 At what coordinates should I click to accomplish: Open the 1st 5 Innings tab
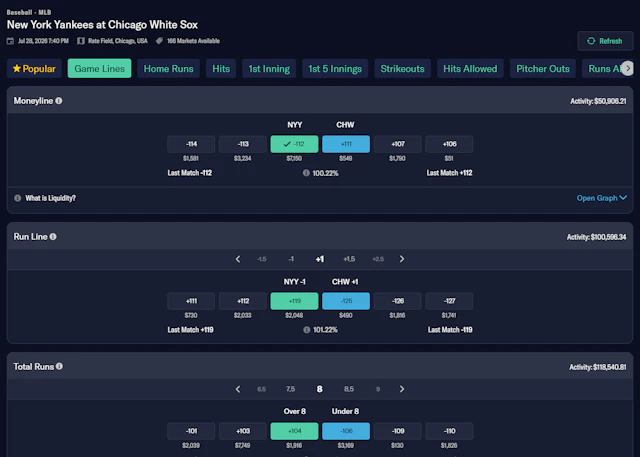coord(335,69)
